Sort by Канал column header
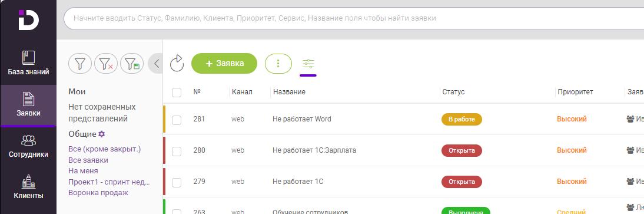Viewport: 644px width, 214px height. pos(242,92)
